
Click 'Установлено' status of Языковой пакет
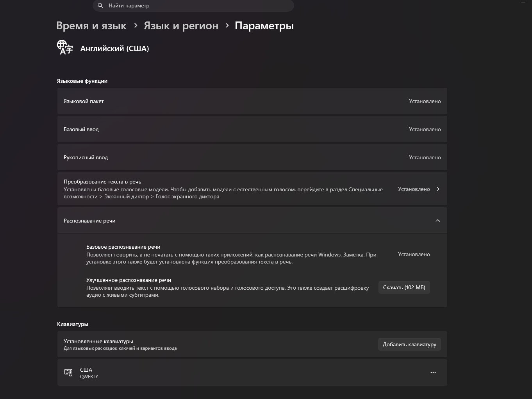point(425,101)
